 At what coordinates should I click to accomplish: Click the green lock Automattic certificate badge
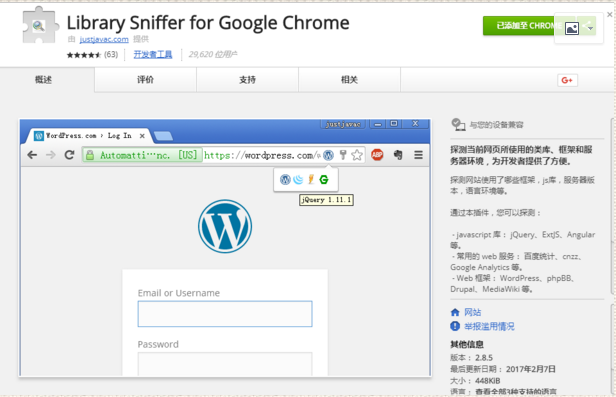coord(142,155)
